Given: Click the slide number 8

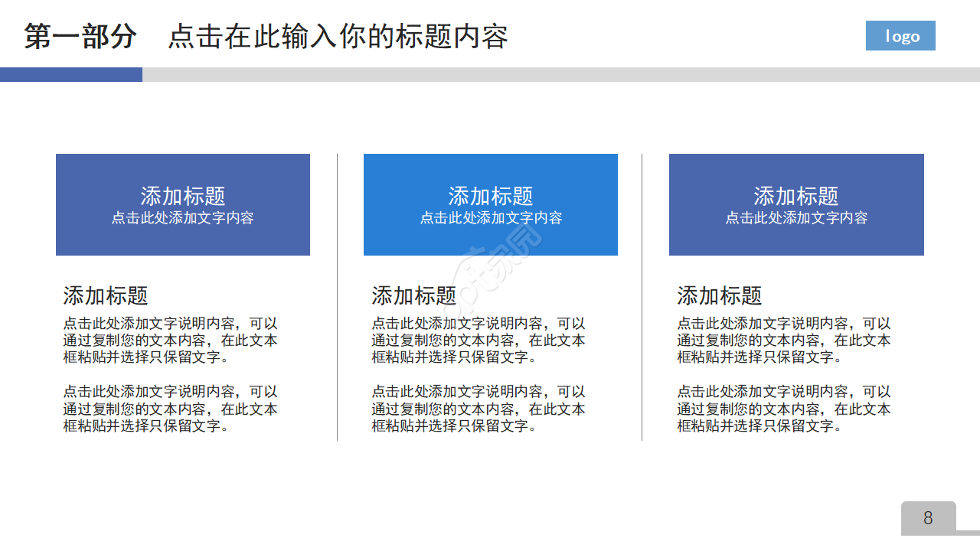Looking at the screenshot, I should [928, 518].
